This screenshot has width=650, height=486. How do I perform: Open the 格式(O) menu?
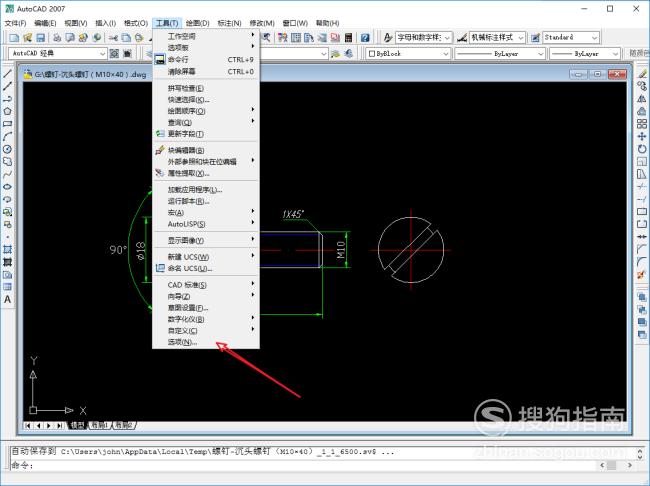pyautogui.click(x=136, y=23)
